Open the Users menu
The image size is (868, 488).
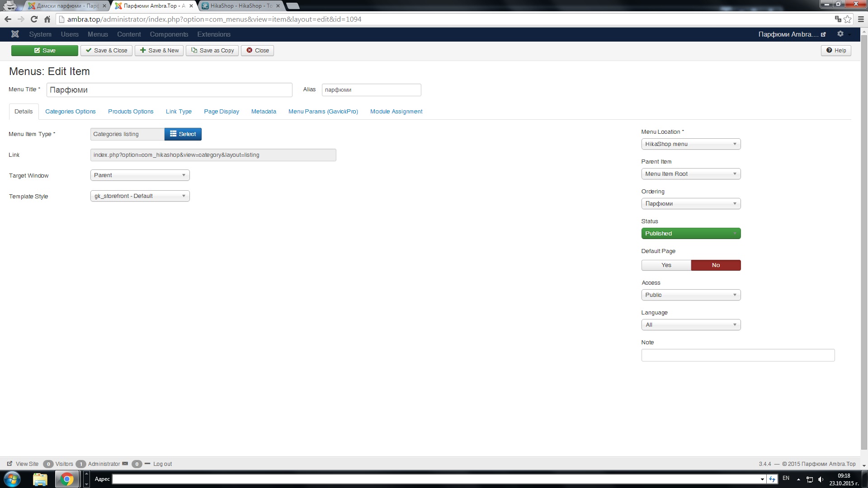[70, 34]
